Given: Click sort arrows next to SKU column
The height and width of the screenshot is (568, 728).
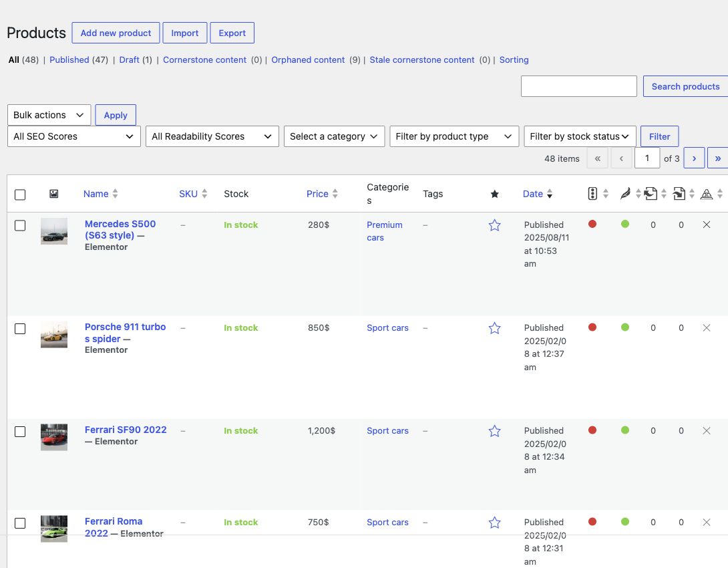Looking at the screenshot, I should 204,194.
